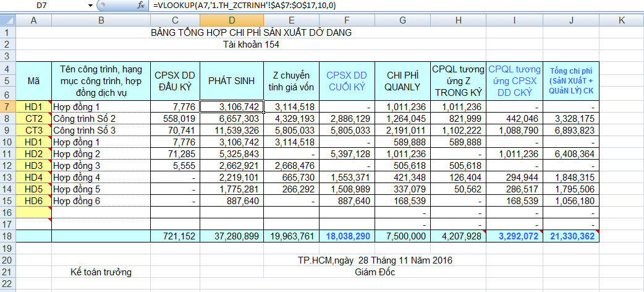Select row 7 header
Screen dimensions: 644x292
[7, 107]
